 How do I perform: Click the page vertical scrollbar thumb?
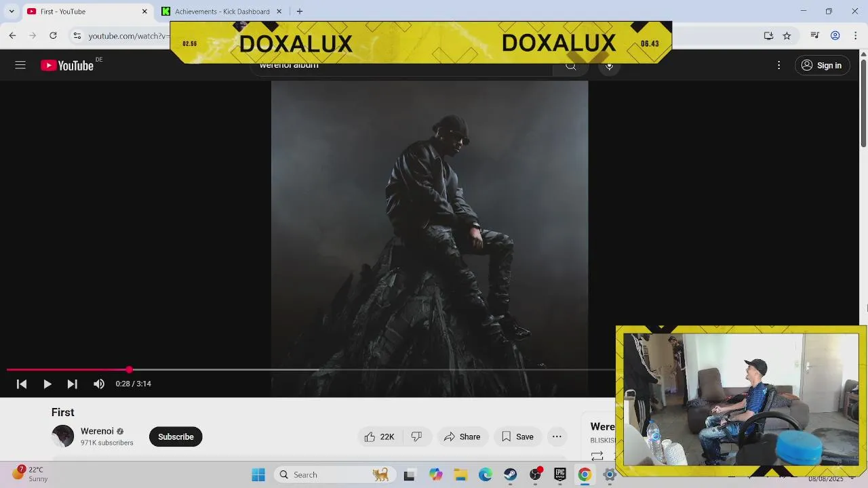coord(863,102)
